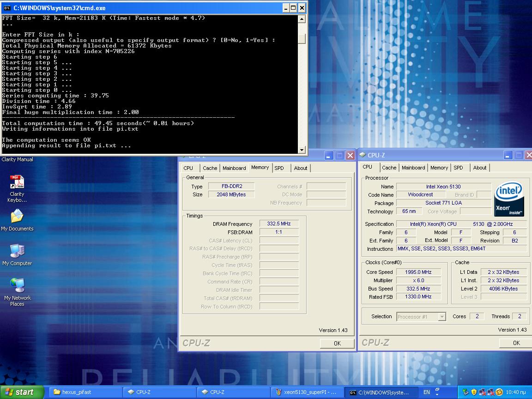Click the Package Socket 771 LGA field

coord(443,203)
